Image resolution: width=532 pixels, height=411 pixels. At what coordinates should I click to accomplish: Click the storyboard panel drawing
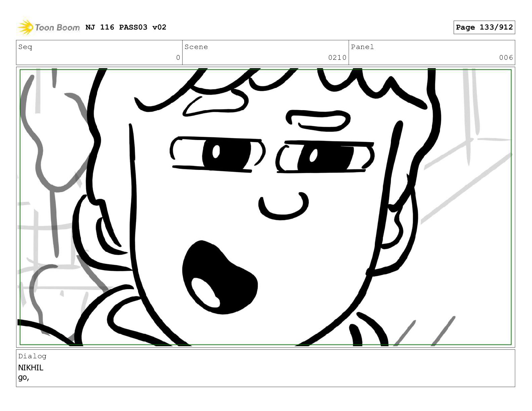coord(265,207)
